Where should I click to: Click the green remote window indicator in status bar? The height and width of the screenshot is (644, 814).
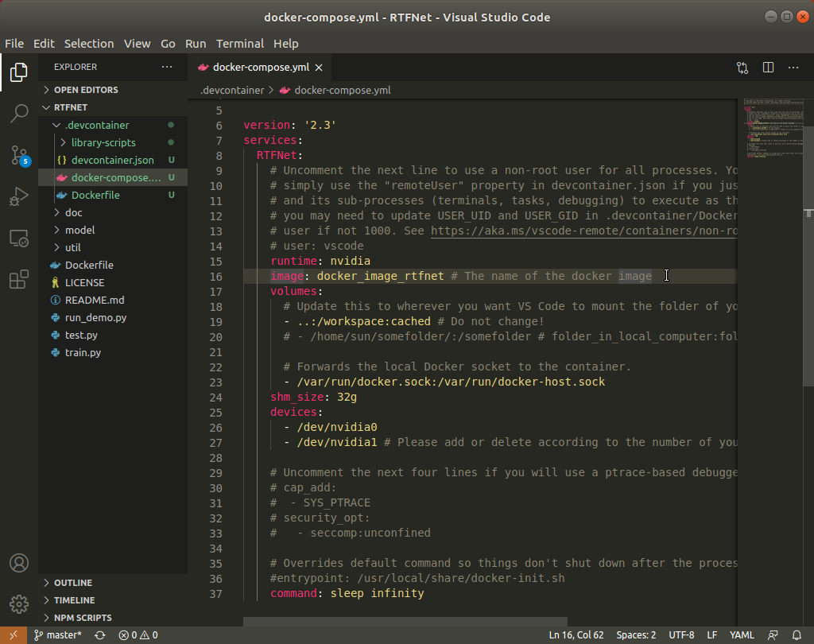[14, 635]
